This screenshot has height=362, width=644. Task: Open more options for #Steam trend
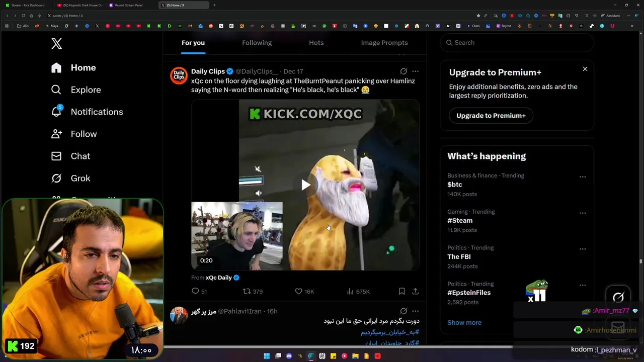(582, 213)
